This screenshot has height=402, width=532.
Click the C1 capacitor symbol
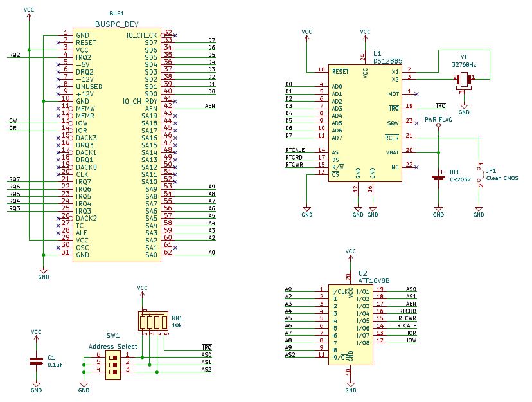coord(37,361)
